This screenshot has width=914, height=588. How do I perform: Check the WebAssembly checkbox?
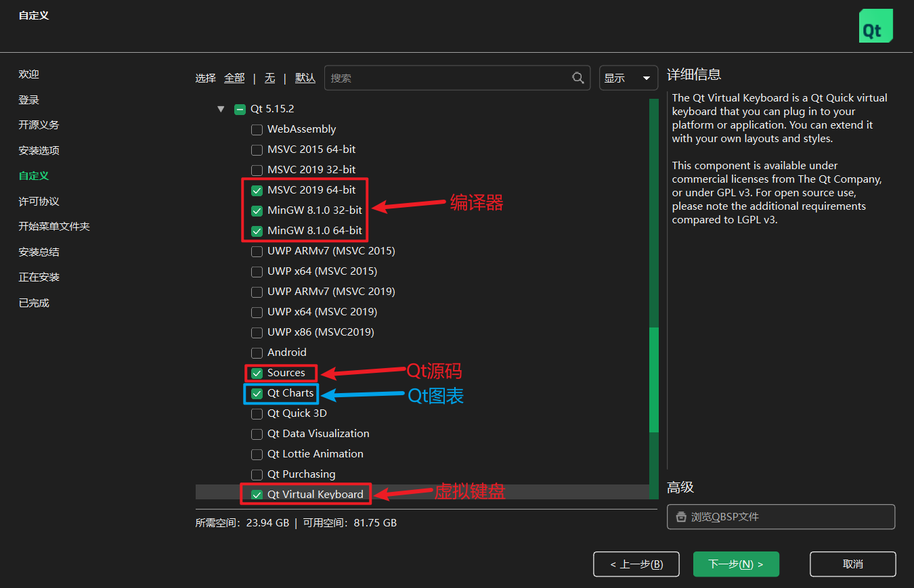pyautogui.click(x=257, y=129)
